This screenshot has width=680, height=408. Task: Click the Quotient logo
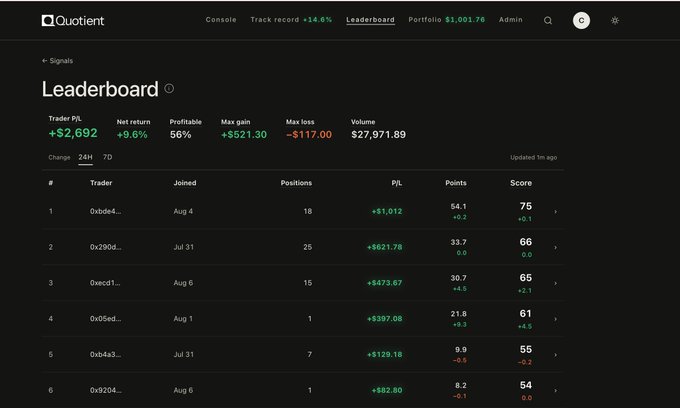coord(73,20)
